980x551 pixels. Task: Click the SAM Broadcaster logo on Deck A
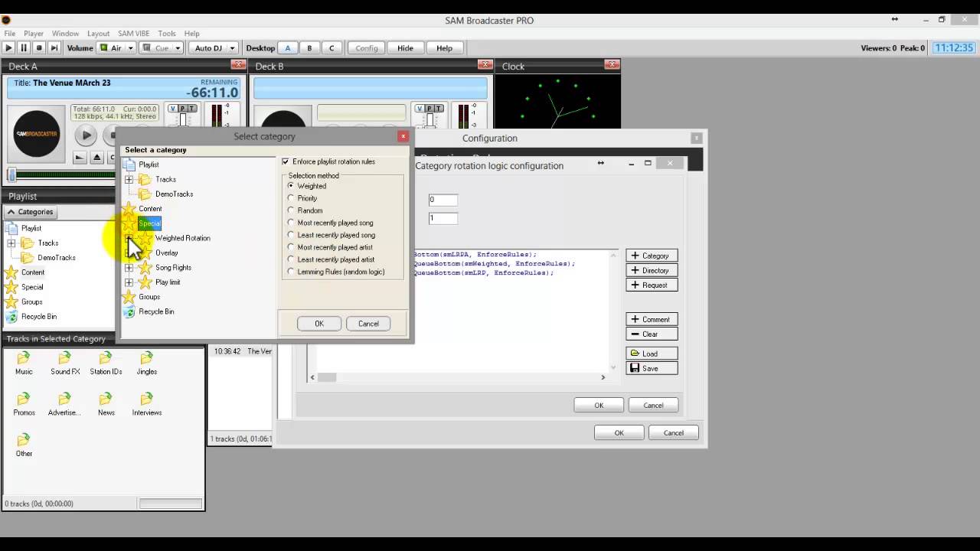pyautogui.click(x=37, y=134)
